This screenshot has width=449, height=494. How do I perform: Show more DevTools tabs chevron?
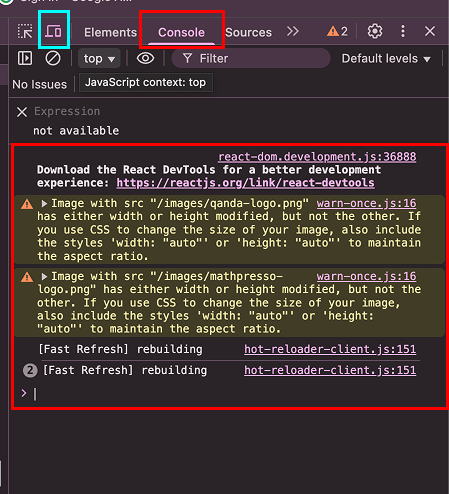pos(293,31)
